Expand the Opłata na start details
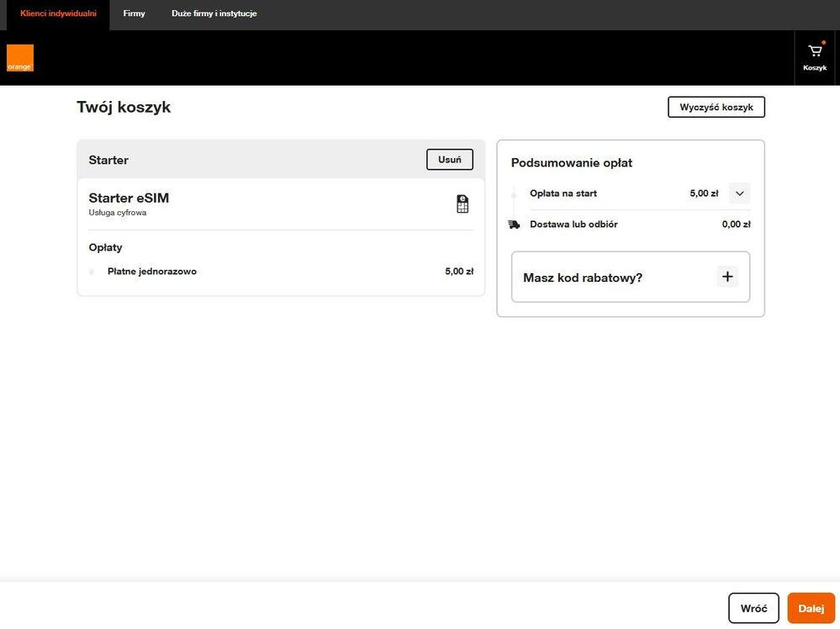This screenshot has width=840, height=629. click(739, 193)
